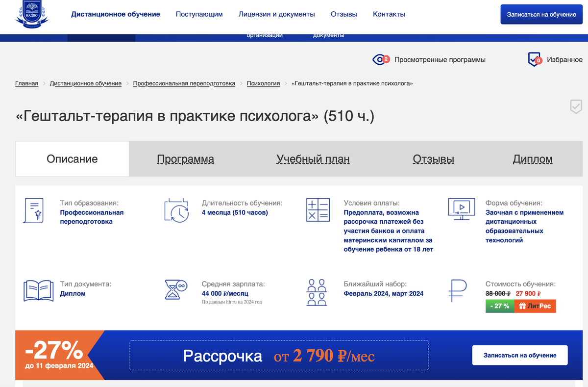Click the НАДПО university logo
The height and width of the screenshot is (387, 588).
pos(31,15)
